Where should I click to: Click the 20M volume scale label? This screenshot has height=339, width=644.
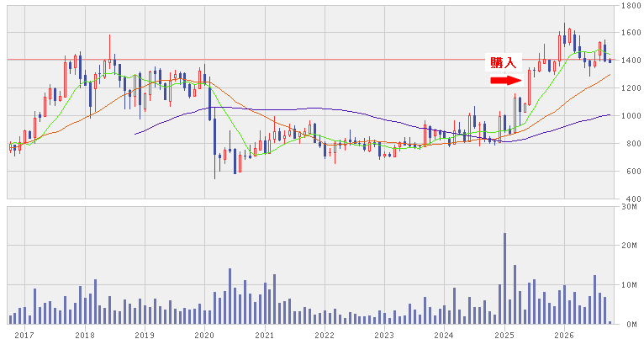click(630, 246)
